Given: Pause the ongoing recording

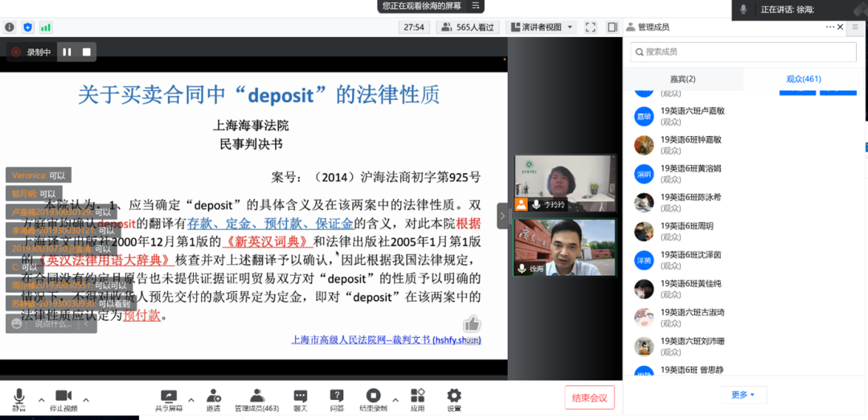Looking at the screenshot, I should tap(68, 52).
